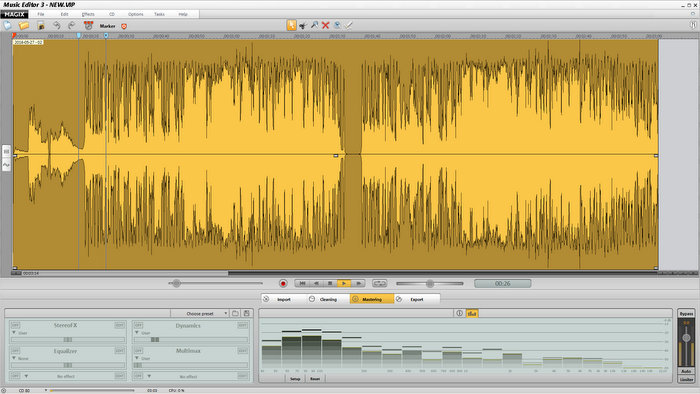
Task: Save the preset via the disk icon
Action: coord(246,313)
